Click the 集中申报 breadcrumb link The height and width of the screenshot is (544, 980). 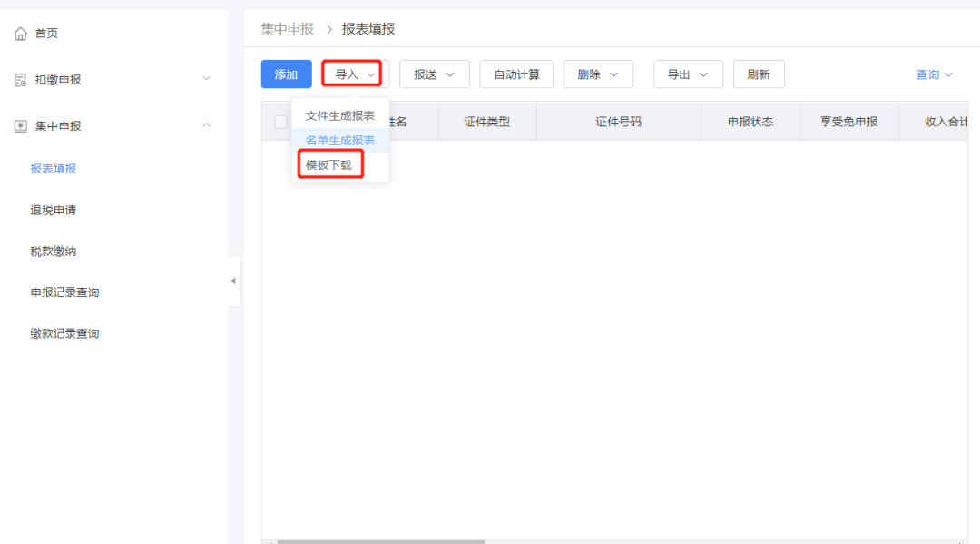tap(288, 29)
